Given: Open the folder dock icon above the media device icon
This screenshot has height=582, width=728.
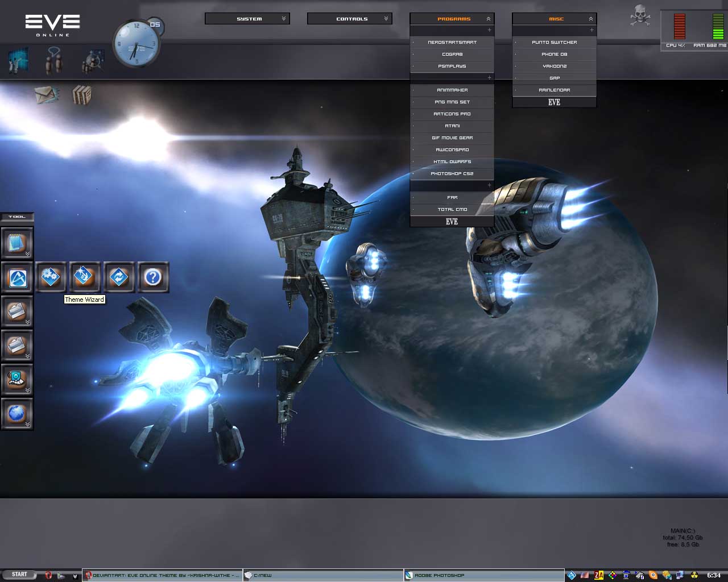Looking at the screenshot, I should (17, 346).
